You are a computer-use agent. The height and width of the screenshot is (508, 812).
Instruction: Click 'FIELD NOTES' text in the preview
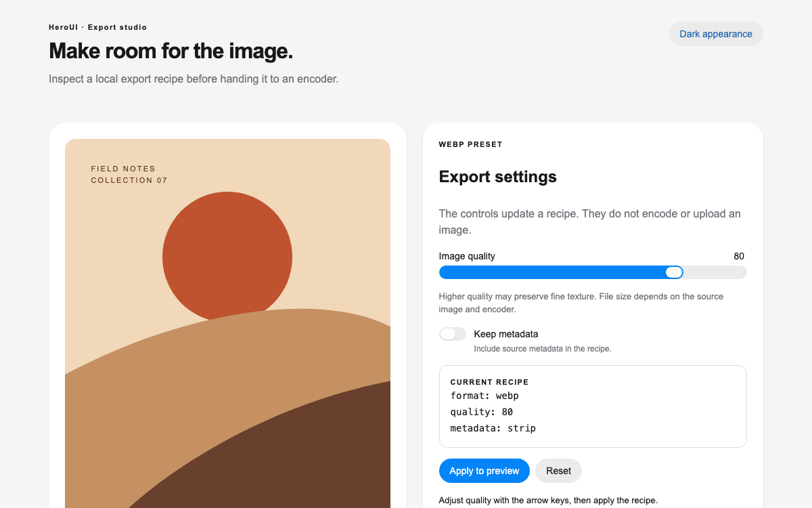(123, 169)
